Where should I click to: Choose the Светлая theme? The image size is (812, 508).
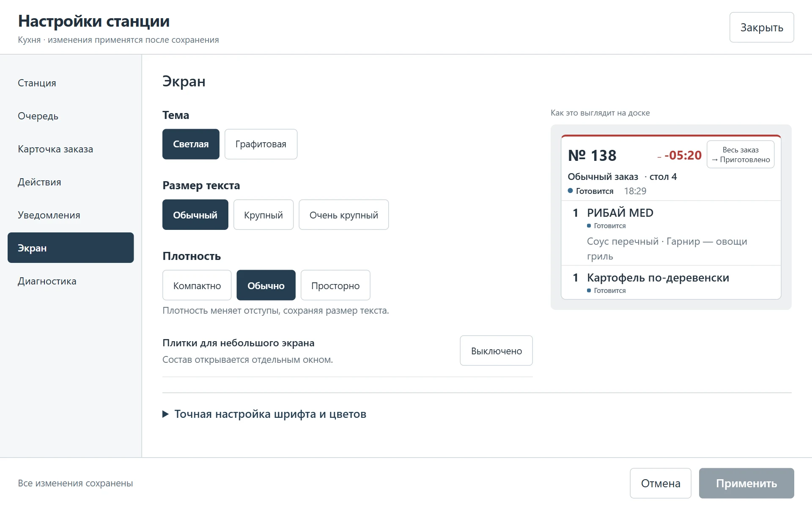point(191,144)
